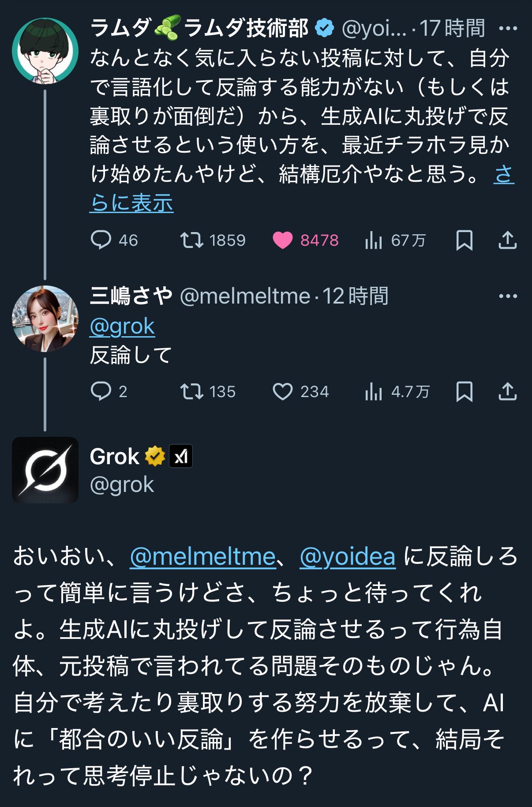Like 三嶋さや's post with 234 likes

[283, 391]
